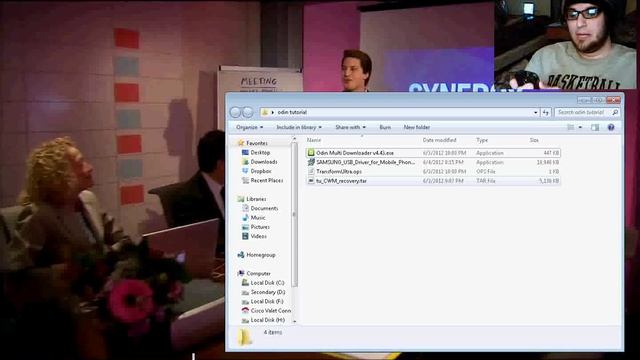Select the TransformUltra.ops file
Viewport: 640px width, 360px height.
click(x=433, y=172)
